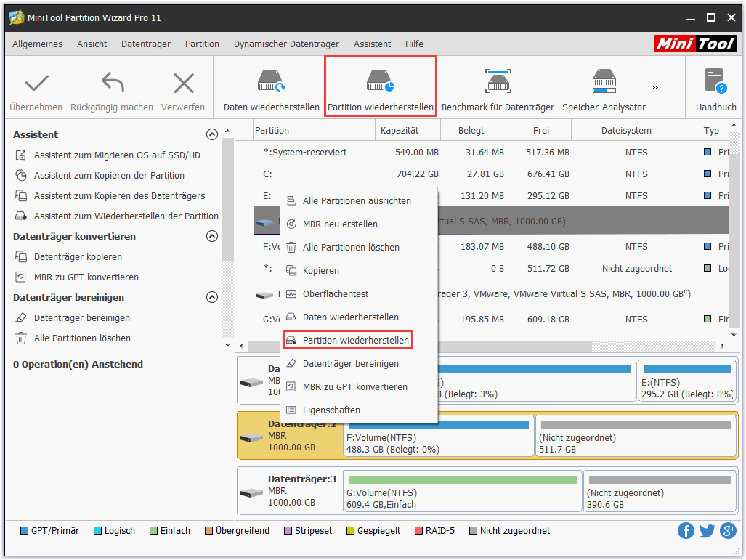Click the blue usage bar of E:(NTFS)
The height and width of the screenshot is (560, 746).
(x=686, y=370)
